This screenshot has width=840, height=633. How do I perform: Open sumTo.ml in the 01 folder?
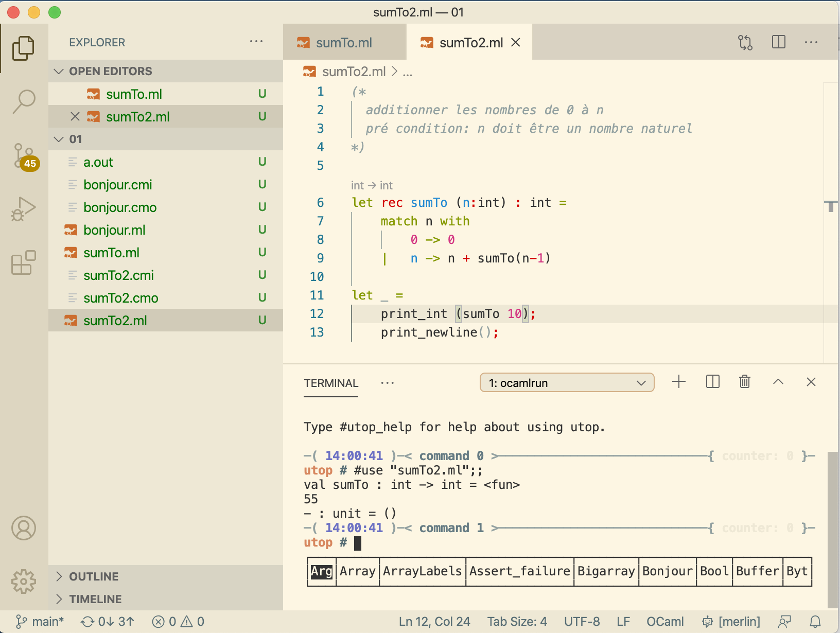(166, 253)
